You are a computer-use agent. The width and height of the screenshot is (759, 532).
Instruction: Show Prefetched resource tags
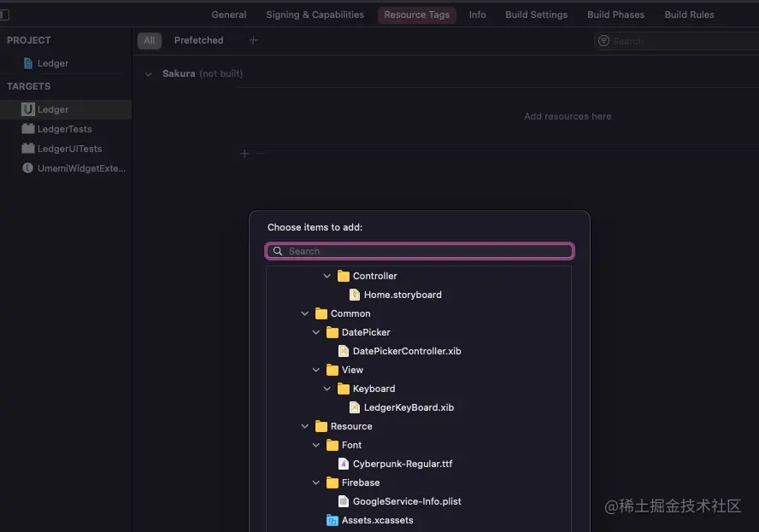[198, 40]
